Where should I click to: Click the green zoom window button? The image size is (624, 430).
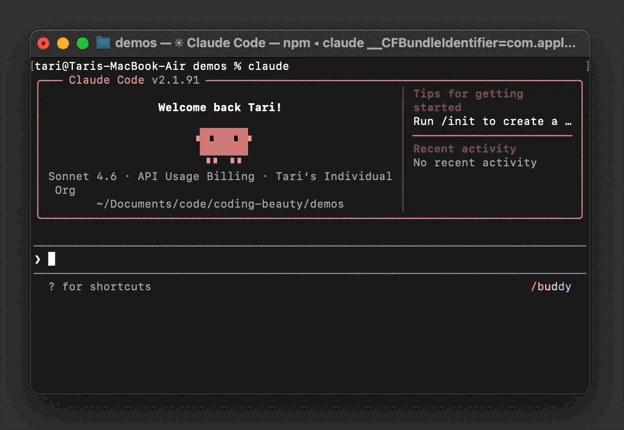pos(83,43)
